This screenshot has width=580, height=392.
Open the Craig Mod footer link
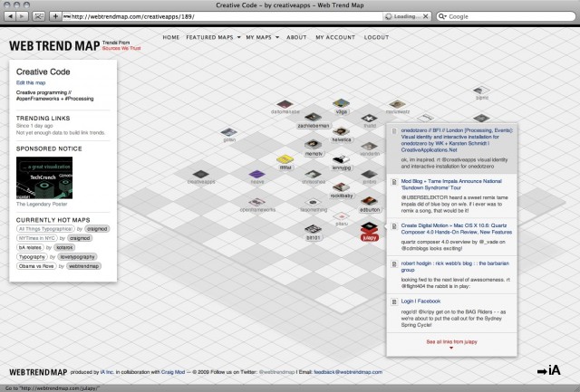[x=173, y=372]
